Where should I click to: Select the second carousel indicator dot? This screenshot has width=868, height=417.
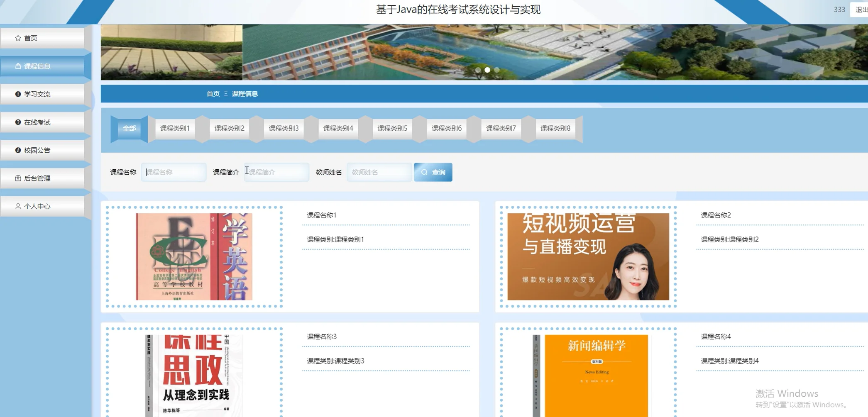[487, 70]
